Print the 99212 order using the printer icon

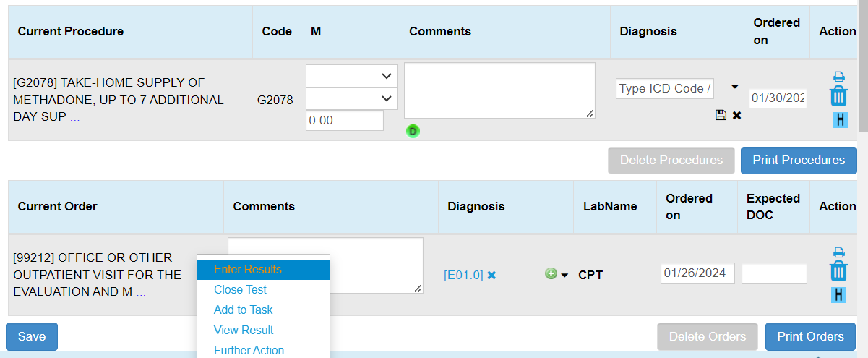838,252
